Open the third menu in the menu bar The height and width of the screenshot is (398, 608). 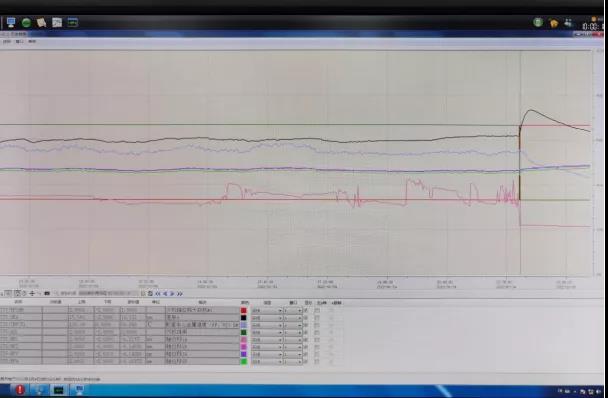pyautogui.click(x=32, y=42)
